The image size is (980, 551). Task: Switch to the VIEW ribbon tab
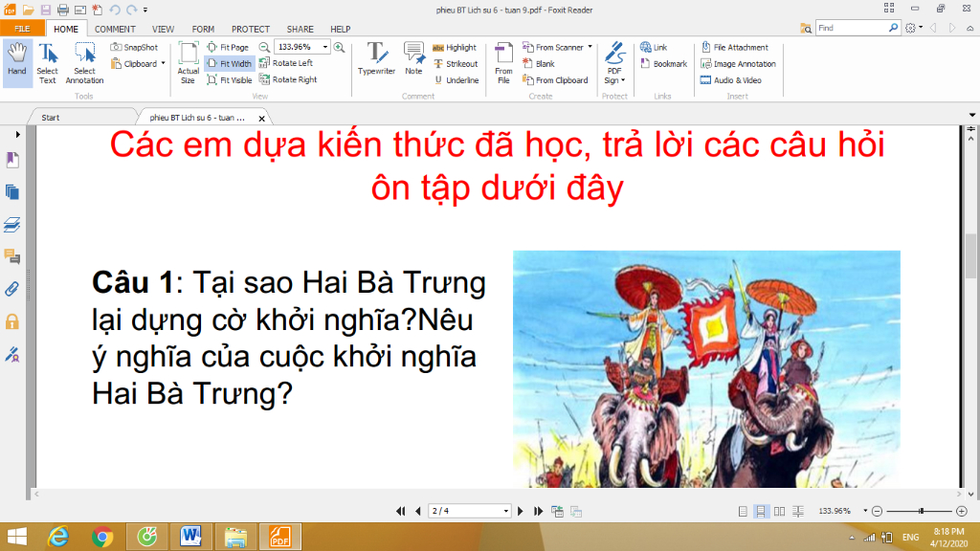[163, 29]
